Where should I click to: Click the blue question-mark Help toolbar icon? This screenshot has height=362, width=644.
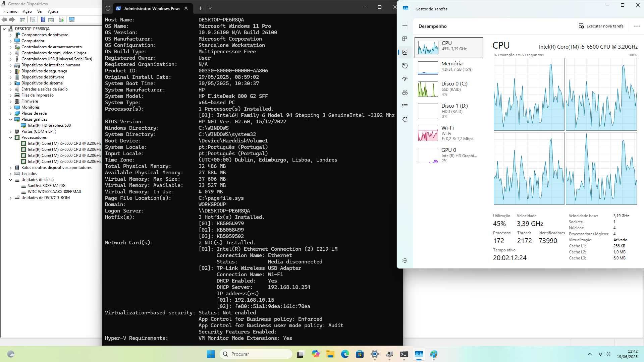(x=42, y=20)
